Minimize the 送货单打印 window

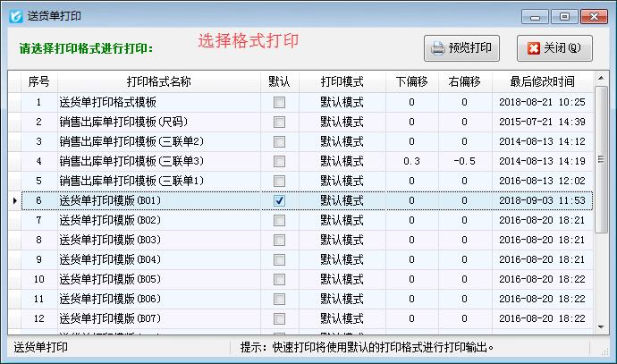click(536, 15)
